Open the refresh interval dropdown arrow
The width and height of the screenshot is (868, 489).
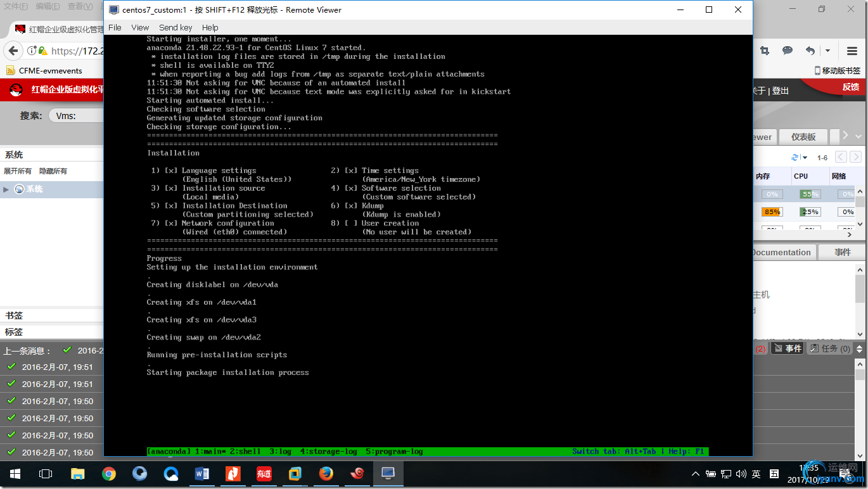pos(805,158)
